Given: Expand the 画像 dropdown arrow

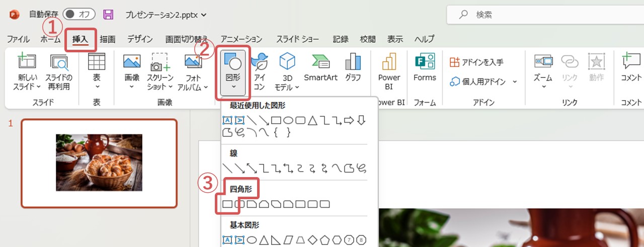Looking at the screenshot, I should point(132,87).
